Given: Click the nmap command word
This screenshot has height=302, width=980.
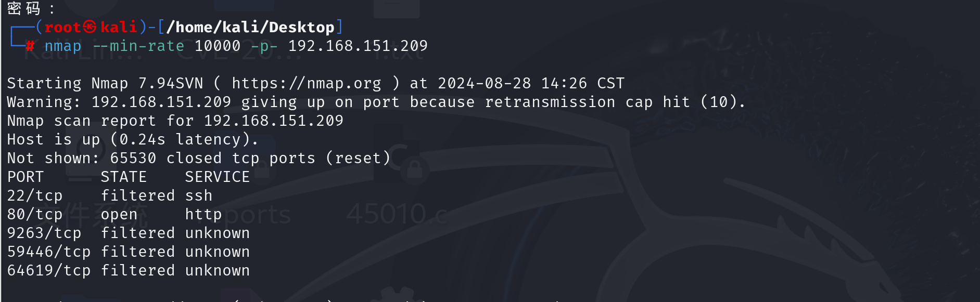Looking at the screenshot, I should (63, 46).
